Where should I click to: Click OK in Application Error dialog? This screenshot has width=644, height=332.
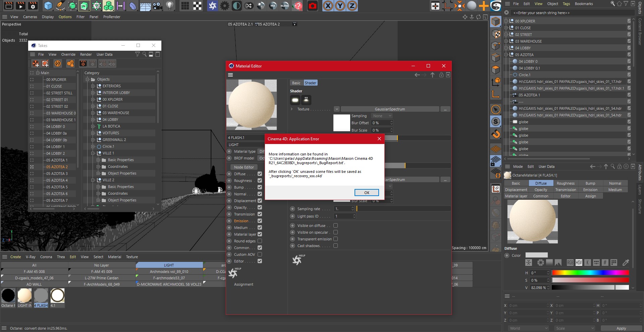point(367,193)
